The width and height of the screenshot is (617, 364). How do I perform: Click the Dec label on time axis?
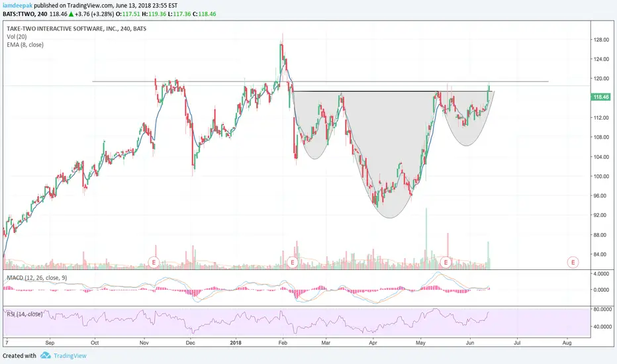coord(191,343)
